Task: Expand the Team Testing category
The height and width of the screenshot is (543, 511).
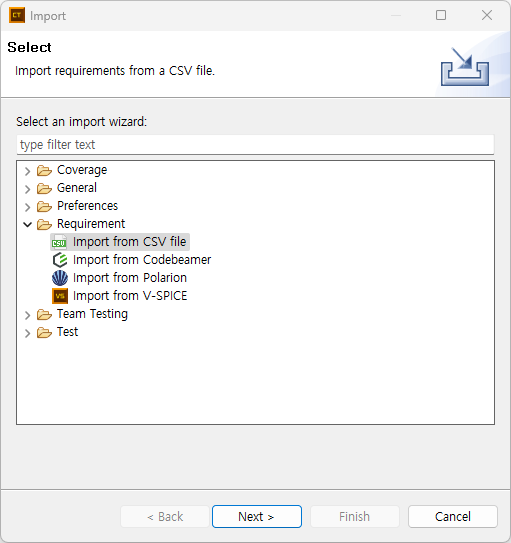Action: tap(28, 315)
